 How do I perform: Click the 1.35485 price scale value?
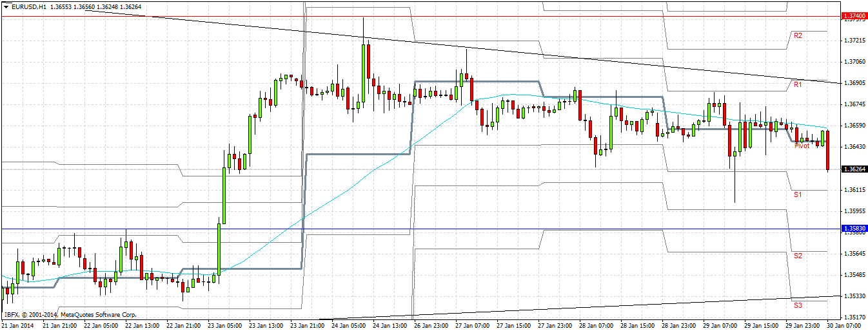click(x=854, y=275)
